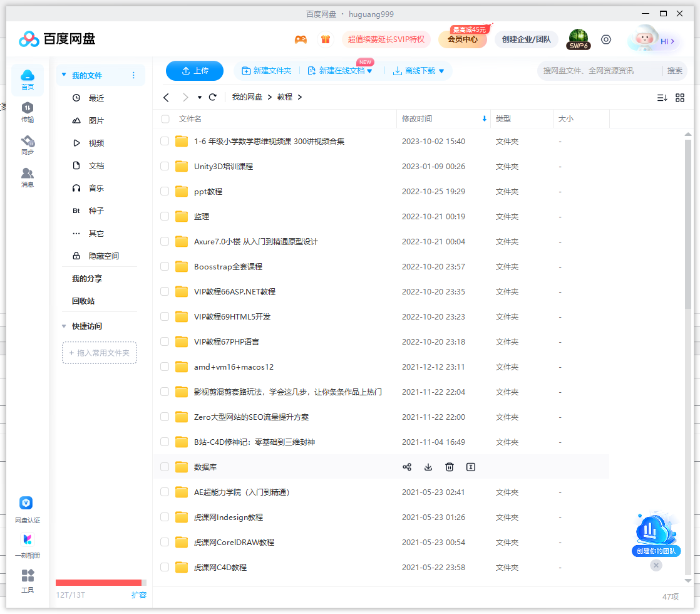
Task: Check the box for amd+vm16+macos12 folder
Action: click(165, 367)
